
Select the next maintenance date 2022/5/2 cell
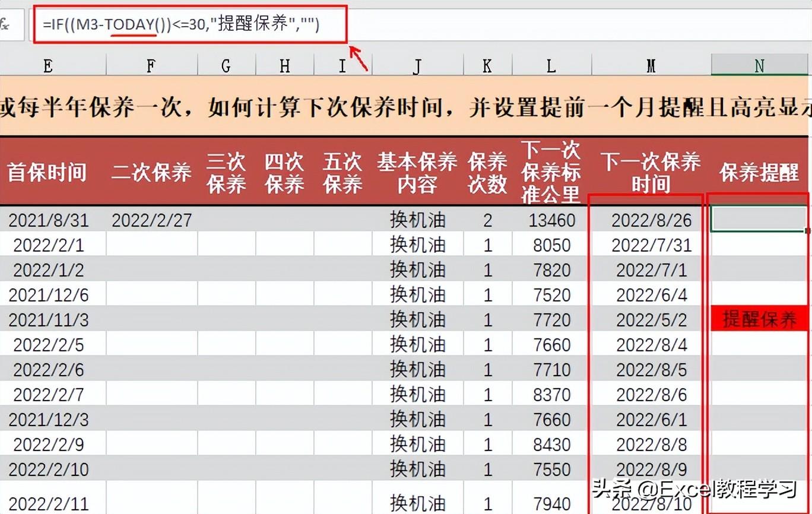pyautogui.click(x=651, y=320)
